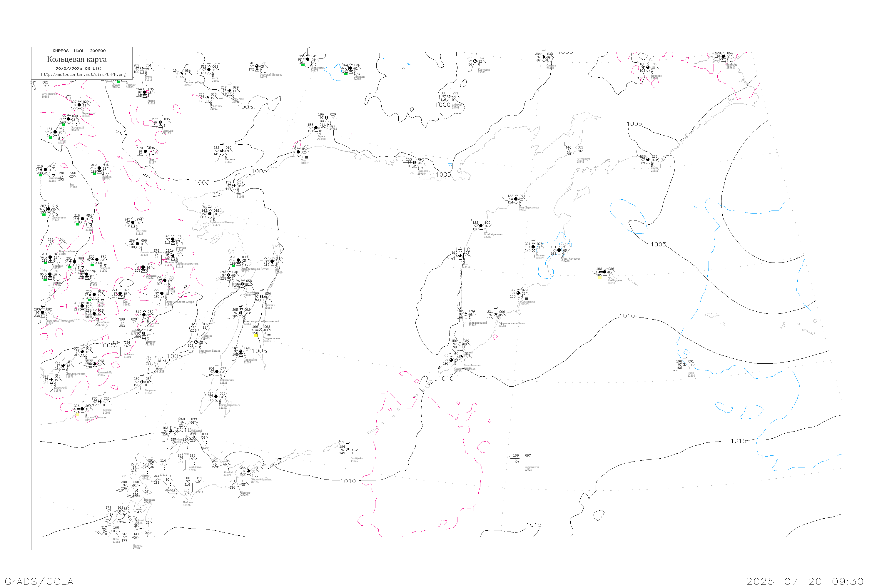
Task: Click the meteocenter.net UHPP.png URL
Action: click(x=83, y=75)
